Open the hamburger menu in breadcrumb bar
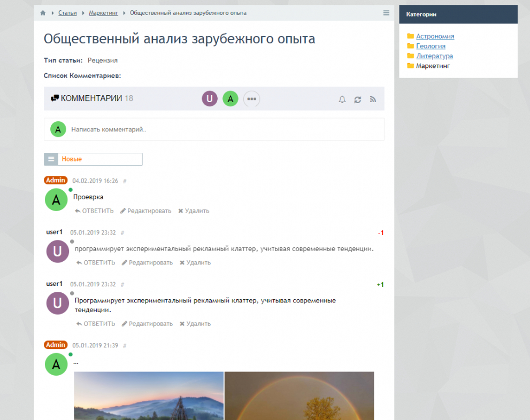The width and height of the screenshot is (530, 420). (x=386, y=13)
